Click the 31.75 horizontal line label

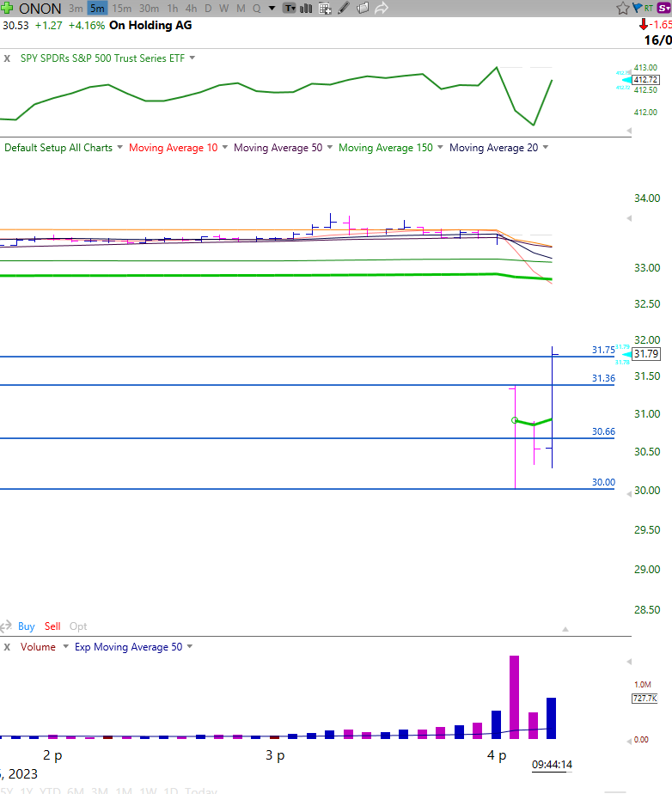tap(603, 350)
